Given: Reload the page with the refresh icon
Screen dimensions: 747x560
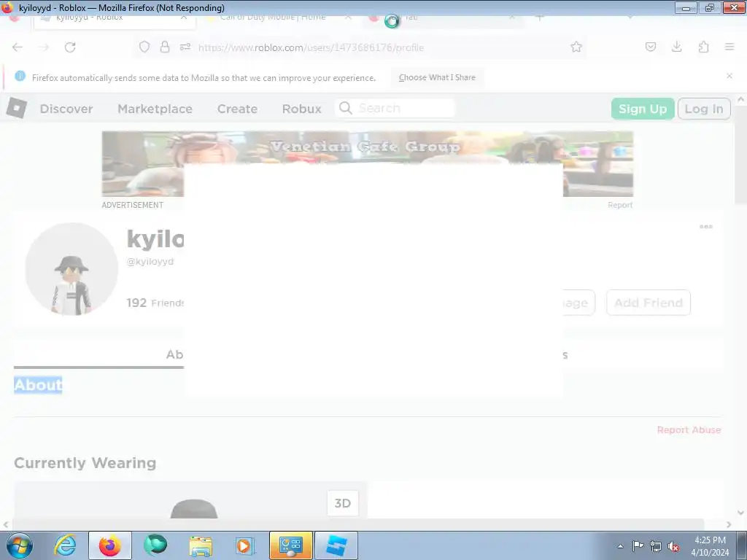Looking at the screenshot, I should 70,47.
